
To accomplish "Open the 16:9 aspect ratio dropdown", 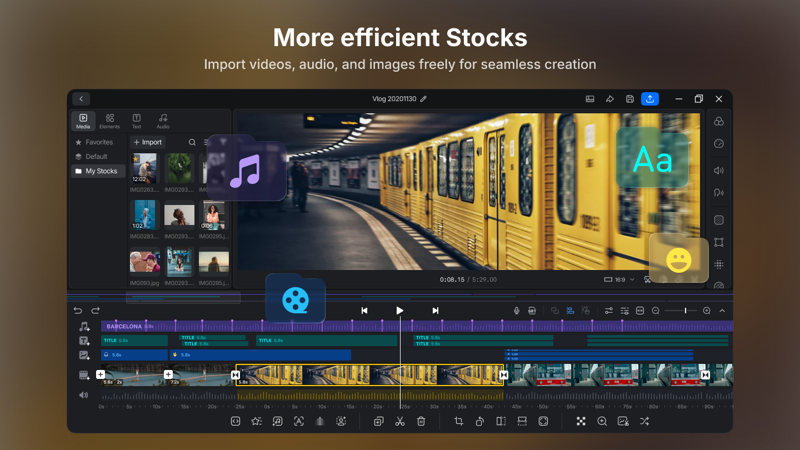I will [619, 280].
